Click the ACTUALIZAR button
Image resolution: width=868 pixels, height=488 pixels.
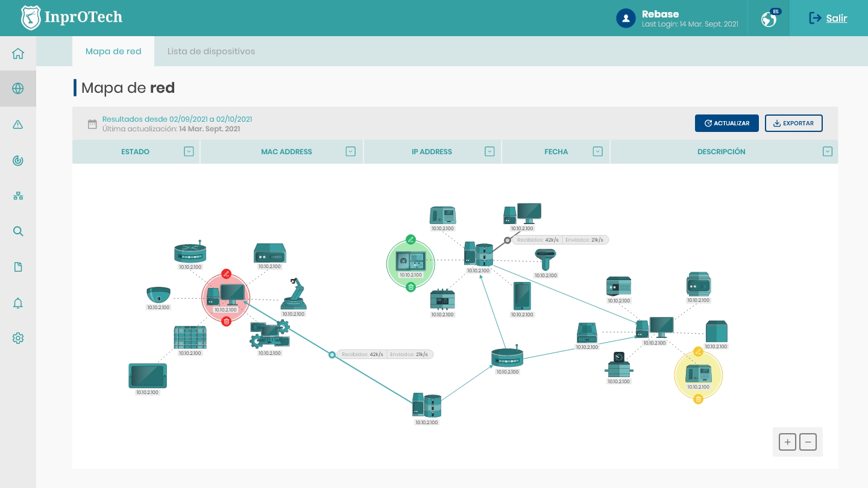tap(727, 124)
